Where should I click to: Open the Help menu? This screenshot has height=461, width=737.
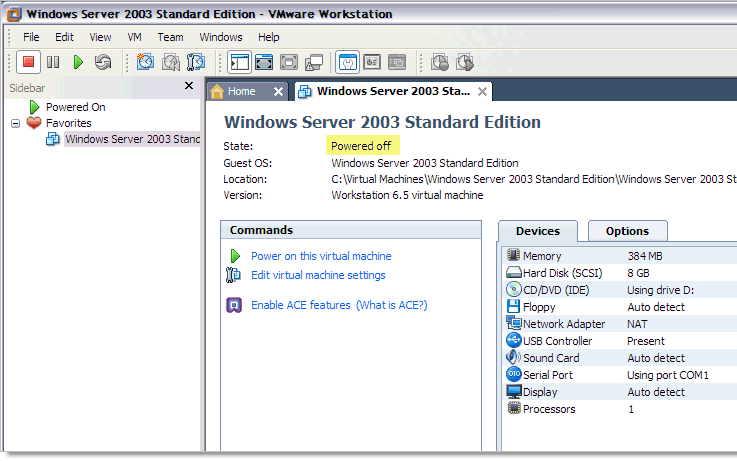coord(268,37)
